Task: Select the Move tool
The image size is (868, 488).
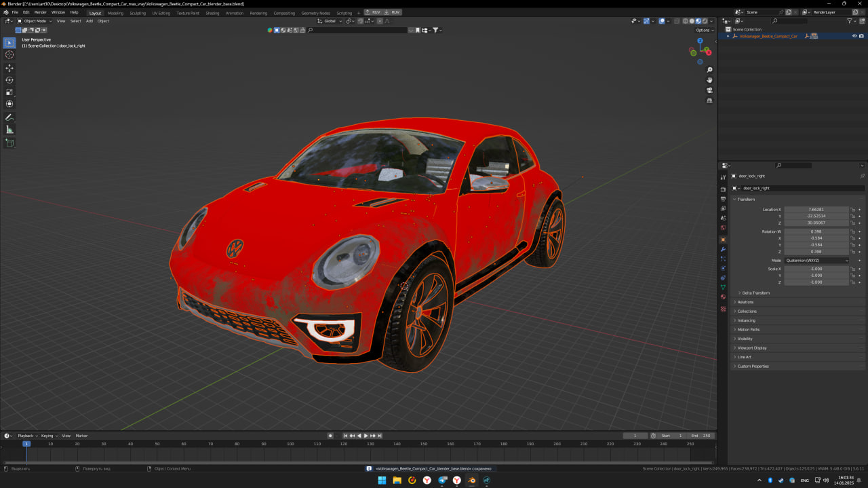Action: pos(9,68)
